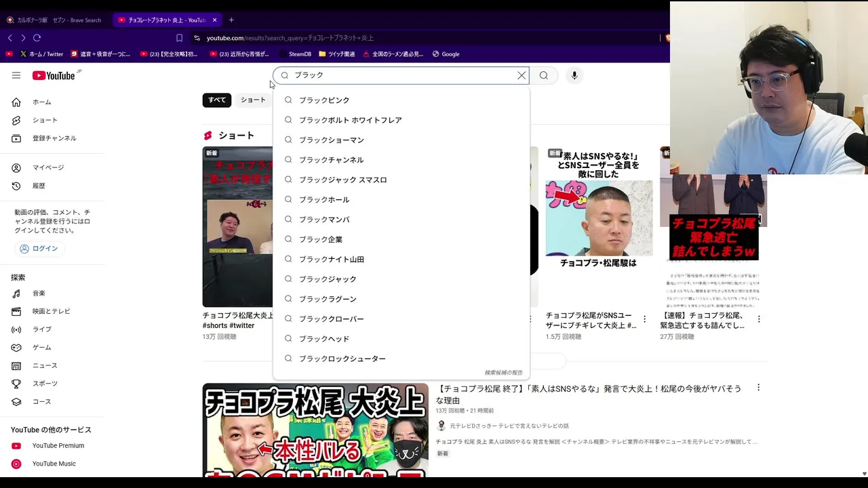Viewport: 868px width, 488px height.
Task: Choose suggestion ブラックマンバ
Action: pyautogui.click(x=401, y=220)
